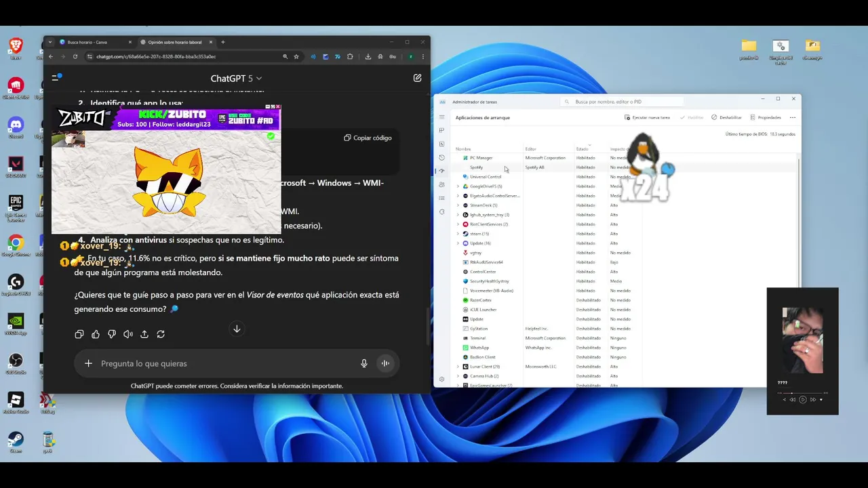Sort startup apps by Estado column

tap(583, 149)
